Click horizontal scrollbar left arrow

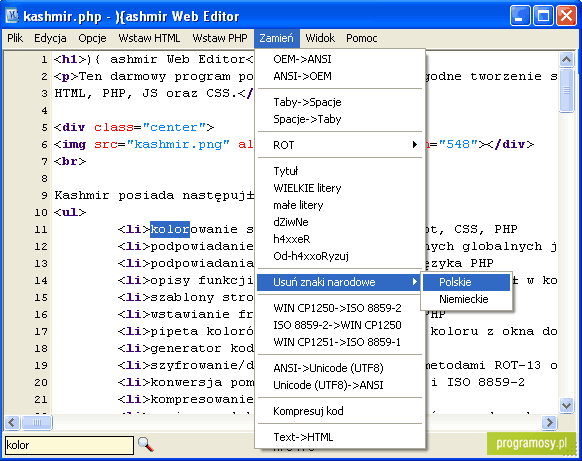pos(12,422)
